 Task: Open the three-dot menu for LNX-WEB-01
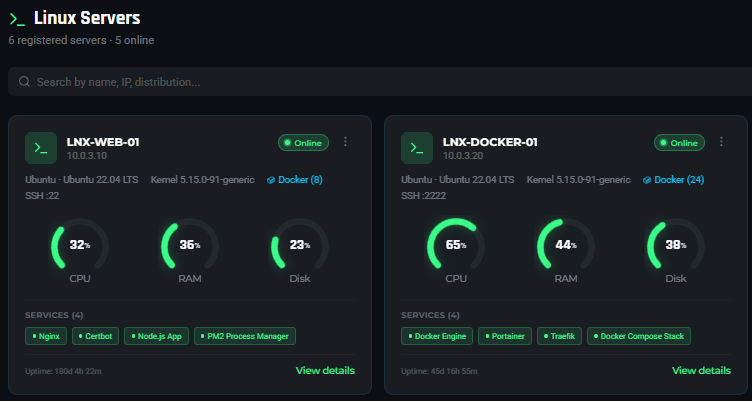coord(345,142)
